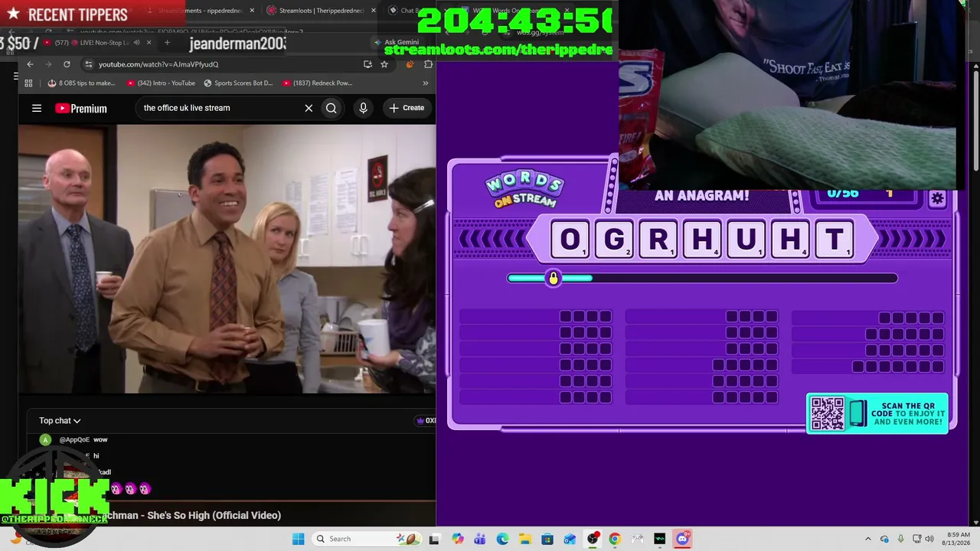Click the QR code in scan banner
Screen dimensions: 980x551
pos(827,413)
